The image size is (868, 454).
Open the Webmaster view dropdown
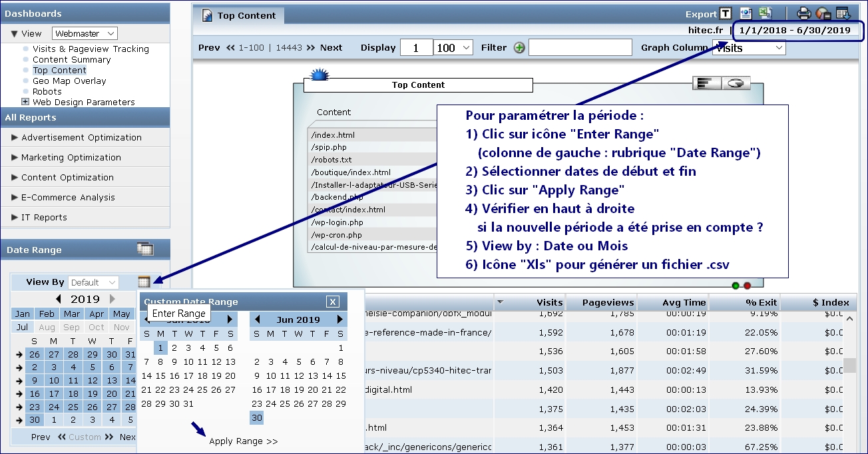[85, 33]
